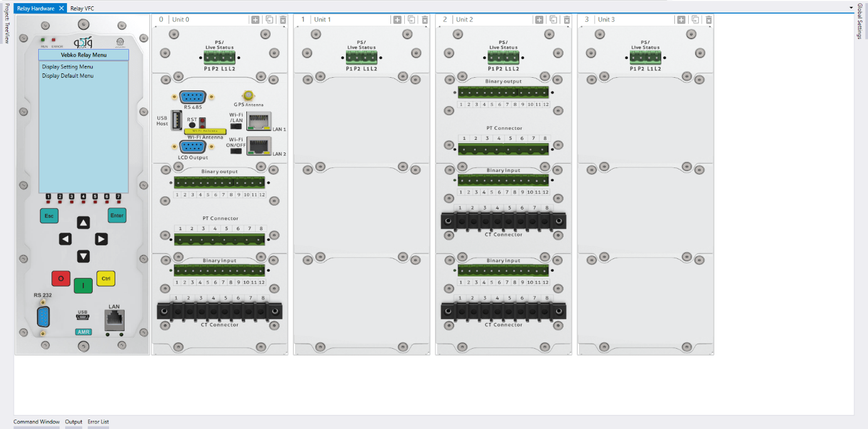Click the green I button on relay
Image resolution: width=868 pixels, height=429 pixels.
[83, 286]
